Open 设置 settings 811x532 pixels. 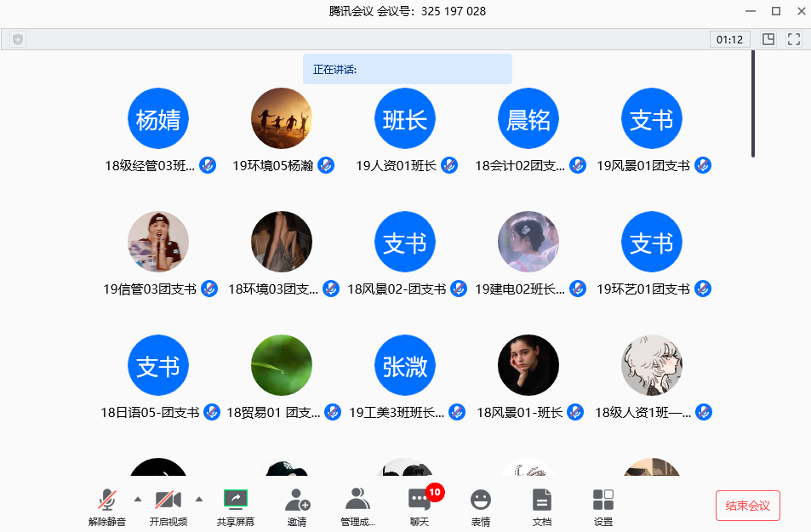point(603,506)
